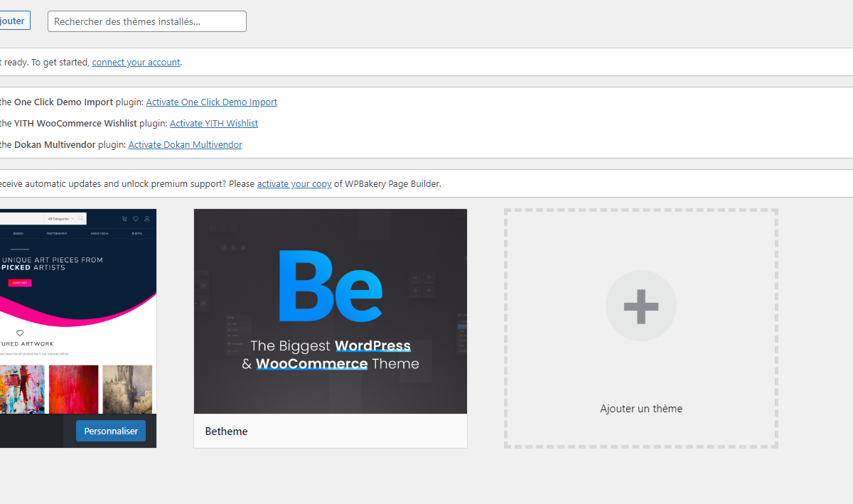Click the Dokan Multivendor bold text
This screenshot has height=504, width=853.
tap(55, 144)
